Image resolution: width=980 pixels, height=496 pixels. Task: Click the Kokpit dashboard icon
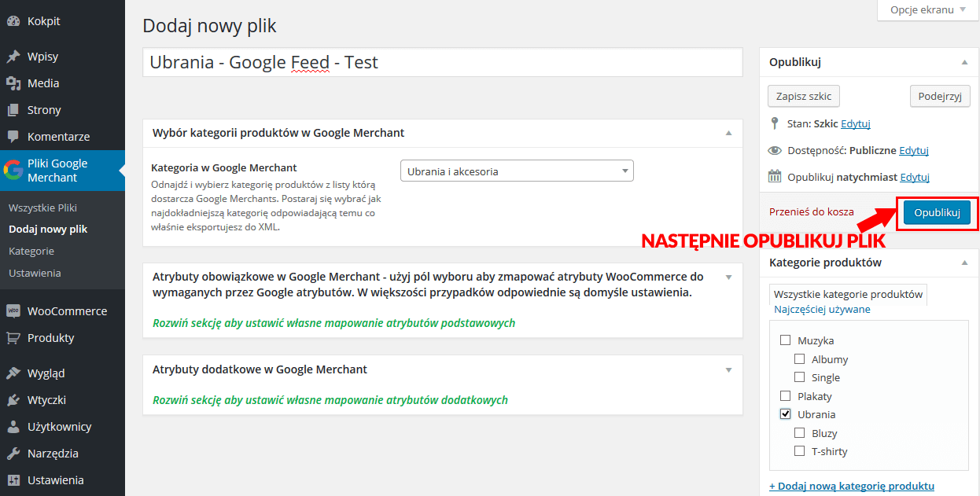click(13, 21)
